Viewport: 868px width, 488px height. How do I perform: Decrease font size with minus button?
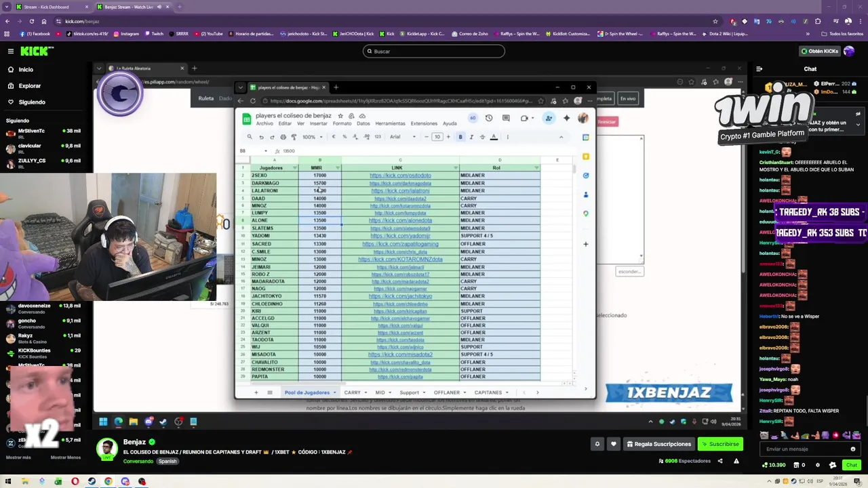point(427,137)
